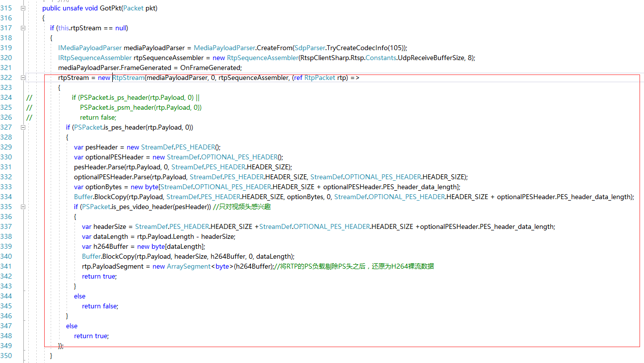The width and height of the screenshot is (644, 363).
Task: Click the else keyword on line 347
Action: [72, 326]
